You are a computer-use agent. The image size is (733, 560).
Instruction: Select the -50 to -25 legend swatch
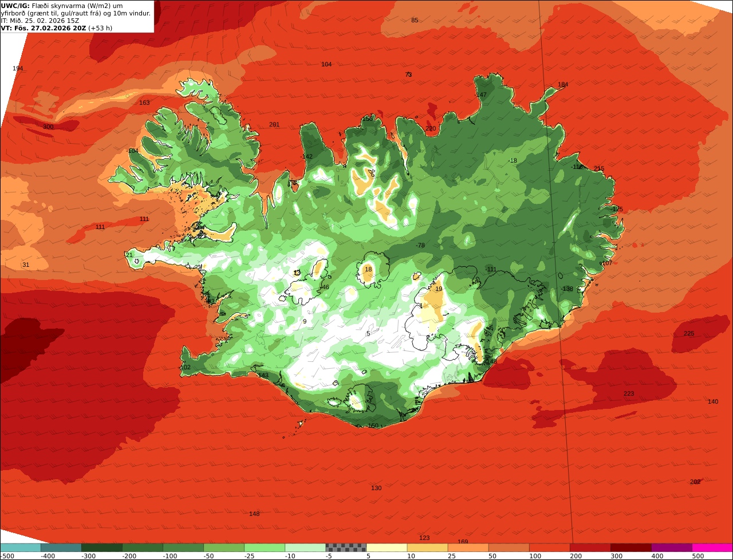(224, 547)
